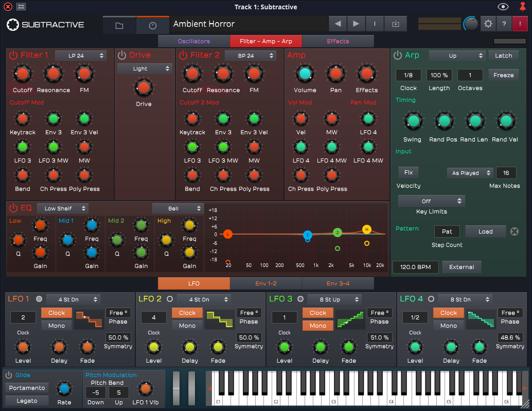The height and width of the screenshot is (411, 532).
Task: Click the Amp Volume knob
Action: (x=305, y=74)
